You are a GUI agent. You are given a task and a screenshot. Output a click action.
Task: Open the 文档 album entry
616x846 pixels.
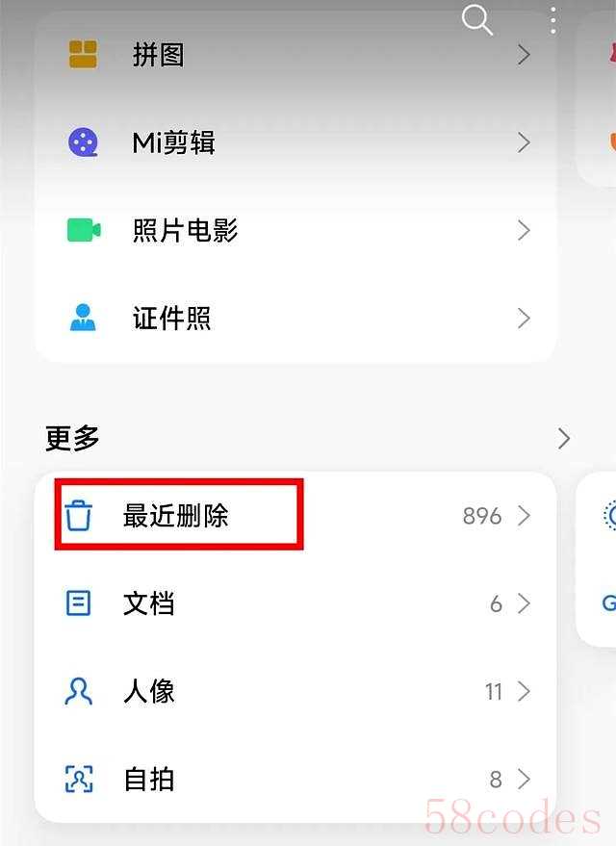point(295,603)
